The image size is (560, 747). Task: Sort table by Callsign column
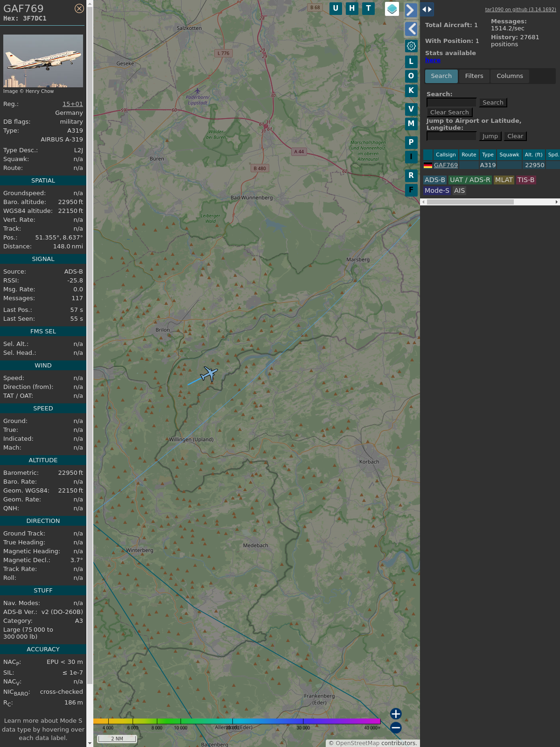[x=446, y=155]
